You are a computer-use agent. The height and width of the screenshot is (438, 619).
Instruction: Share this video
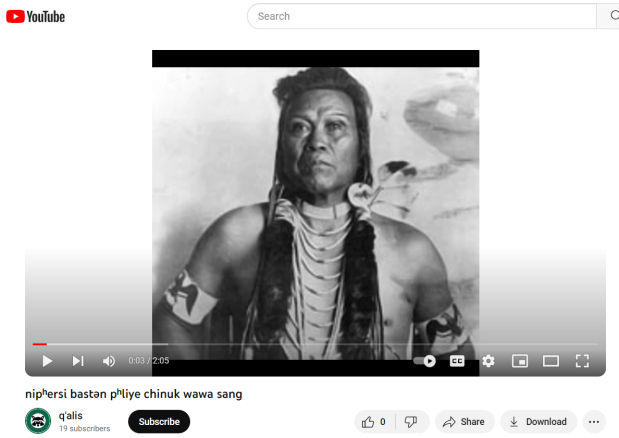click(x=464, y=422)
